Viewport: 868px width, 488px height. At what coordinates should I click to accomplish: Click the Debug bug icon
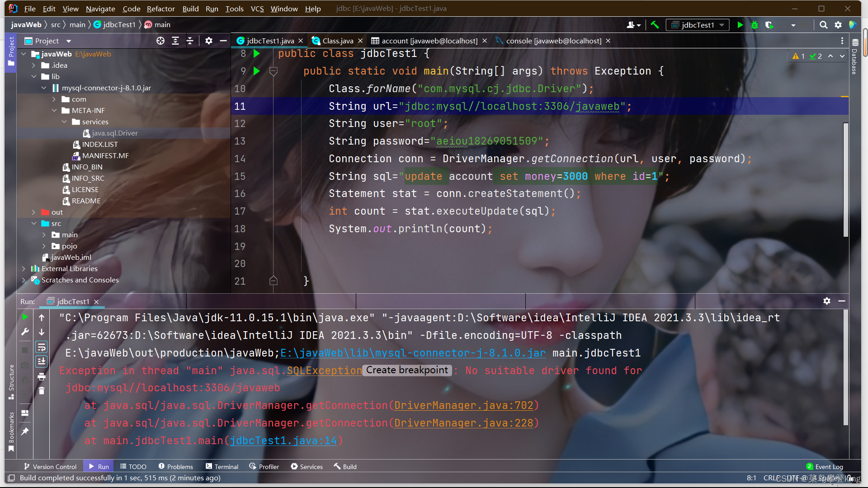[x=755, y=25]
